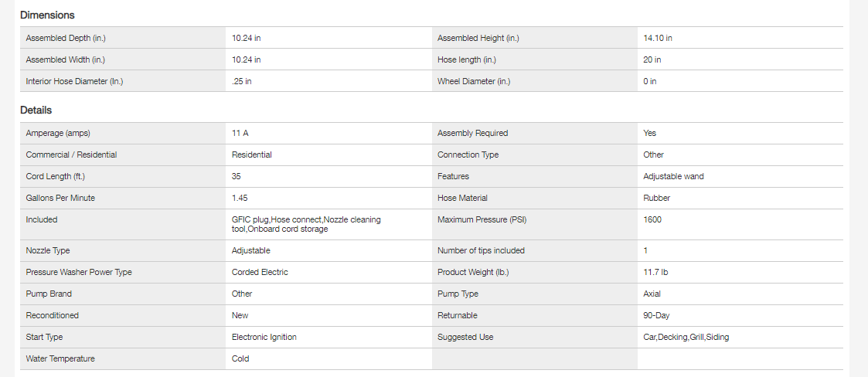Image resolution: width=868 pixels, height=377 pixels.
Task: Click the Corded Electric power type value
Action: [260, 272]
